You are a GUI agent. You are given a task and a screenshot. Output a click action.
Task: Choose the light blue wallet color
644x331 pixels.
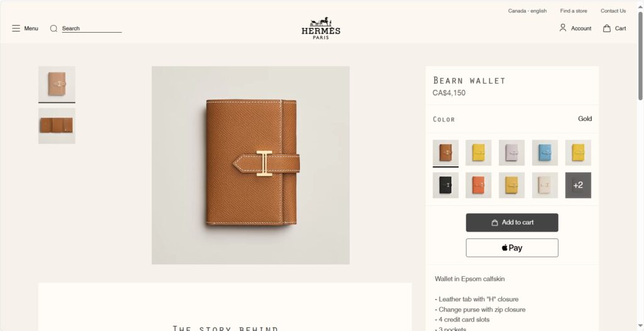point(545,152)
